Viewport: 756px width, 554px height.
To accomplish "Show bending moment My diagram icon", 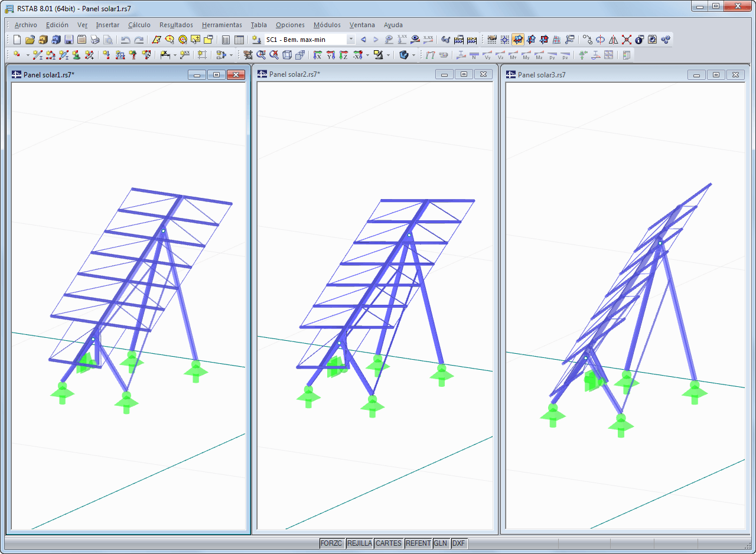I will (x=526, y=55).
